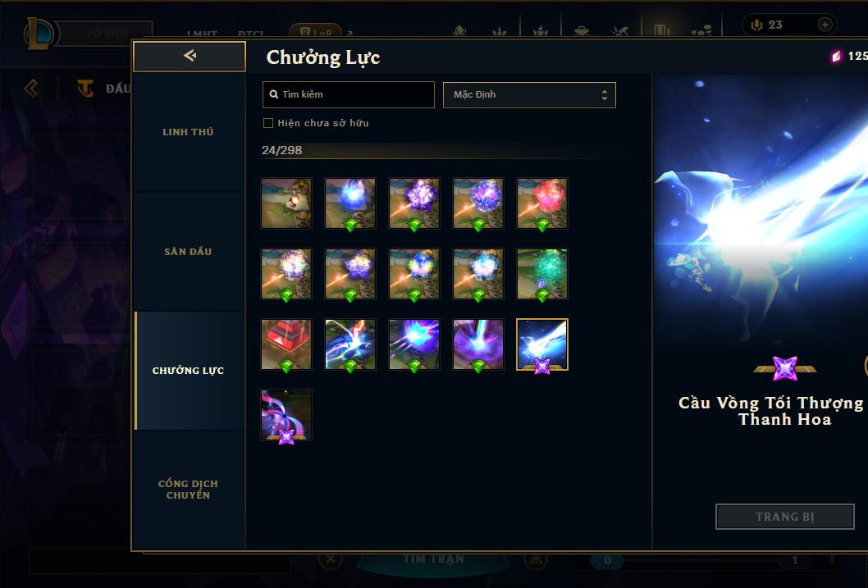Choose the purple vortex boom icon
The height and width of the screenshot is (588, 868).
pos(478,344)
